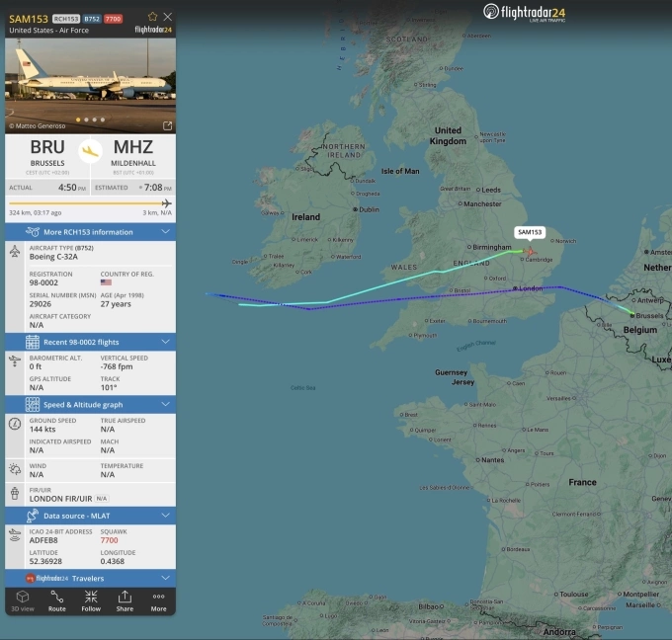
Task: Select the second photo carousel dot
Action: pos(86,120)
